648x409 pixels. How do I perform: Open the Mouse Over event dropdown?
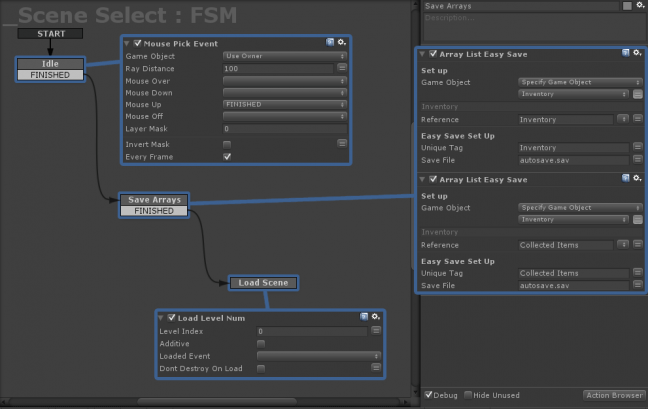(x=285, y=81)
